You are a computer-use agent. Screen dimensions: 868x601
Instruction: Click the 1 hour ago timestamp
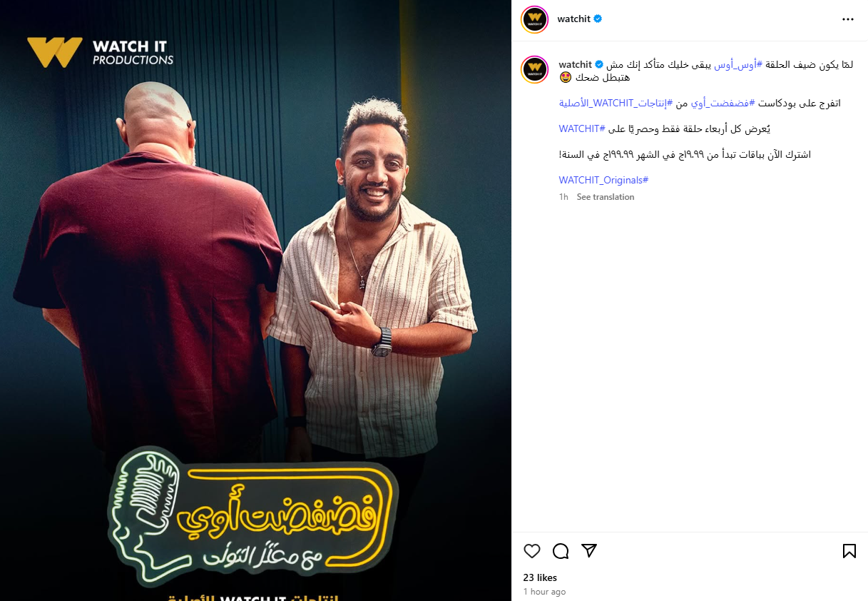pos(544,592)
